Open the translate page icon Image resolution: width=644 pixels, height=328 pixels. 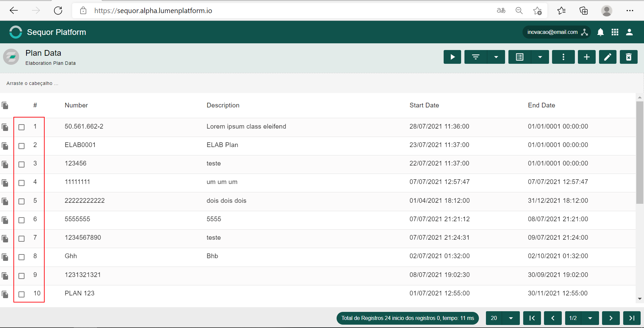pyautogui.click(x=501, y=11)
